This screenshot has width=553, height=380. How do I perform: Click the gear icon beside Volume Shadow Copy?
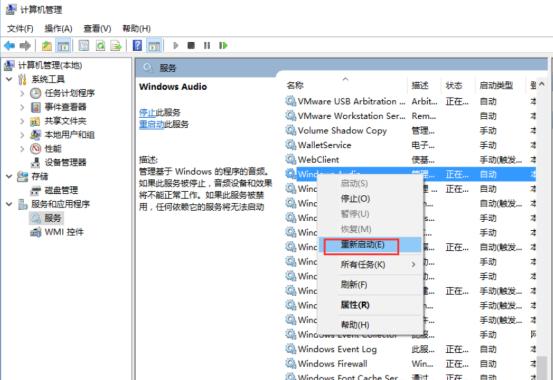[x=291, y=131]
